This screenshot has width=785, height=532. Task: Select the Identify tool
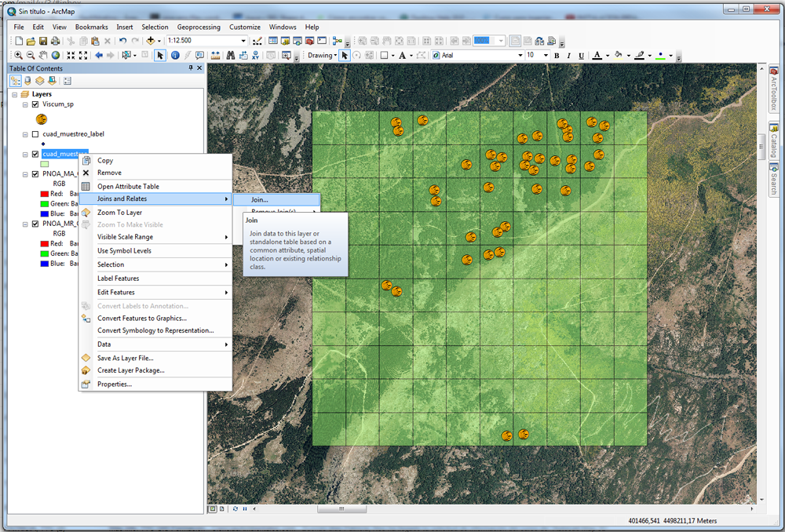coord(175,55)
